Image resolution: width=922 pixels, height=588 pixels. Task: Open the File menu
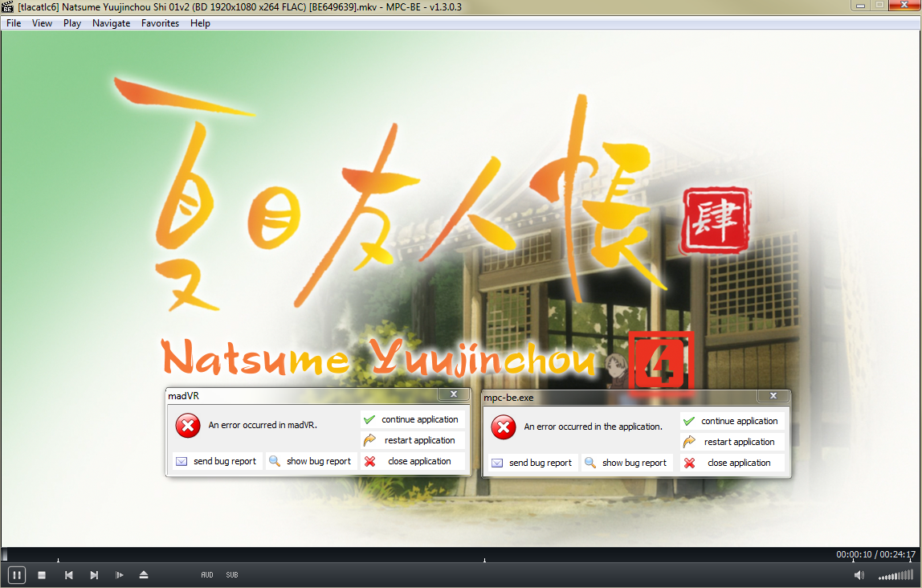click(x=14, y=23)
